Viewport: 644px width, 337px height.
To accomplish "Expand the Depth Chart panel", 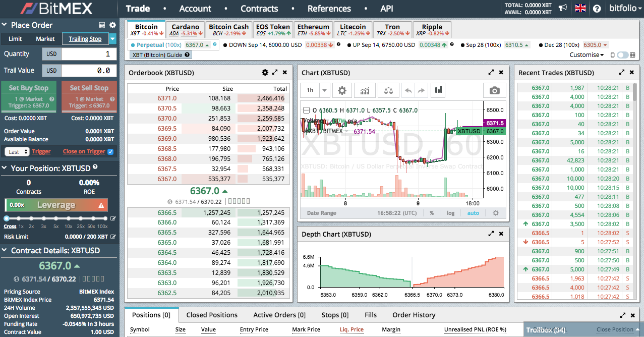I will [x=491, y=234].
